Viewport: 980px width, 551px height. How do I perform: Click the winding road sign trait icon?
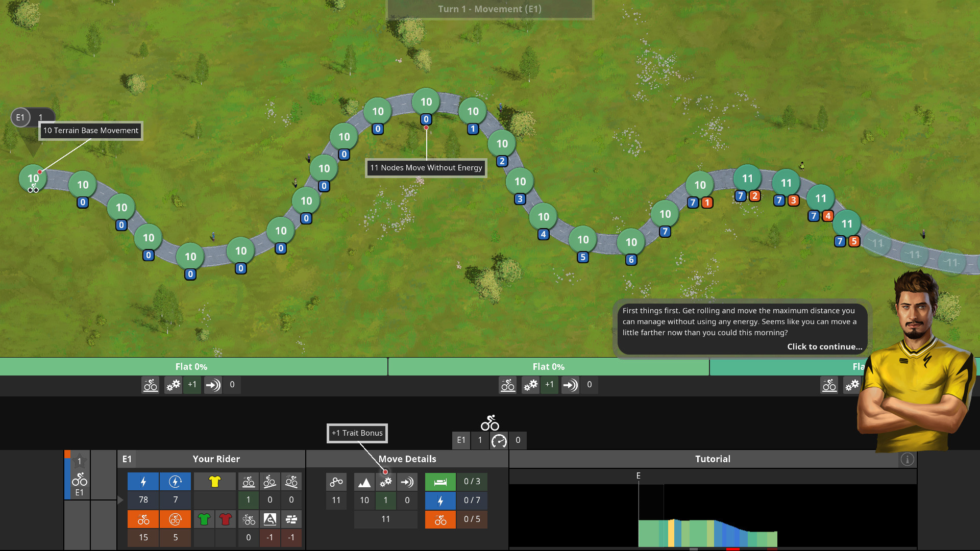(270, 519)
